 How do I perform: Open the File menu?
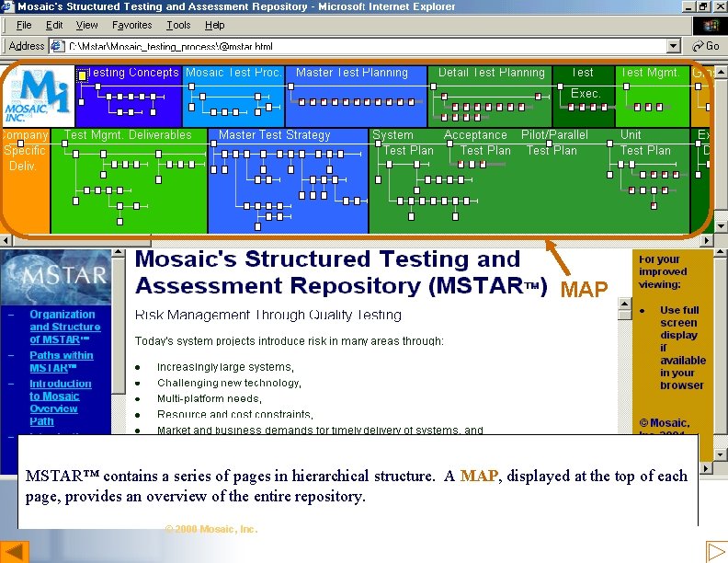(24, 25)
